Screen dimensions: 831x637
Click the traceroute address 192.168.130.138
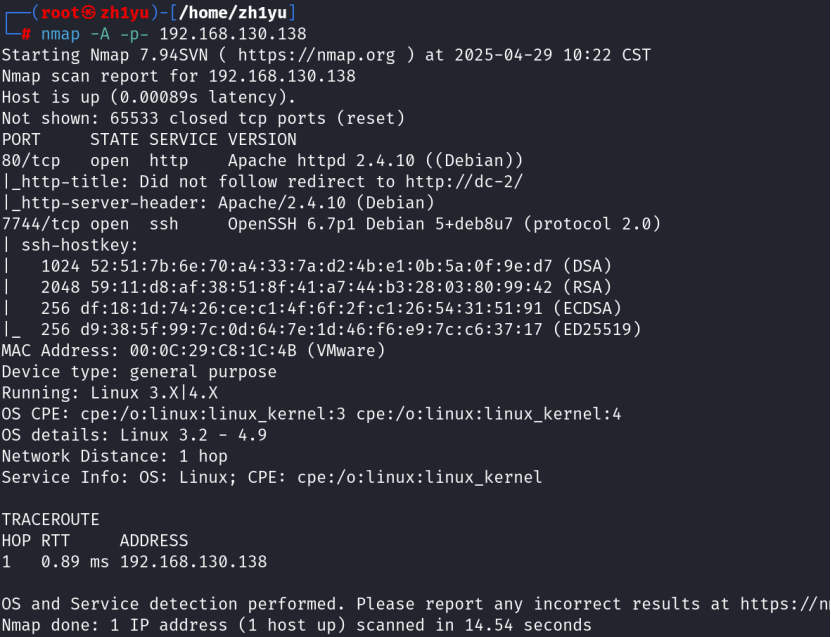(x=193, y=562)
